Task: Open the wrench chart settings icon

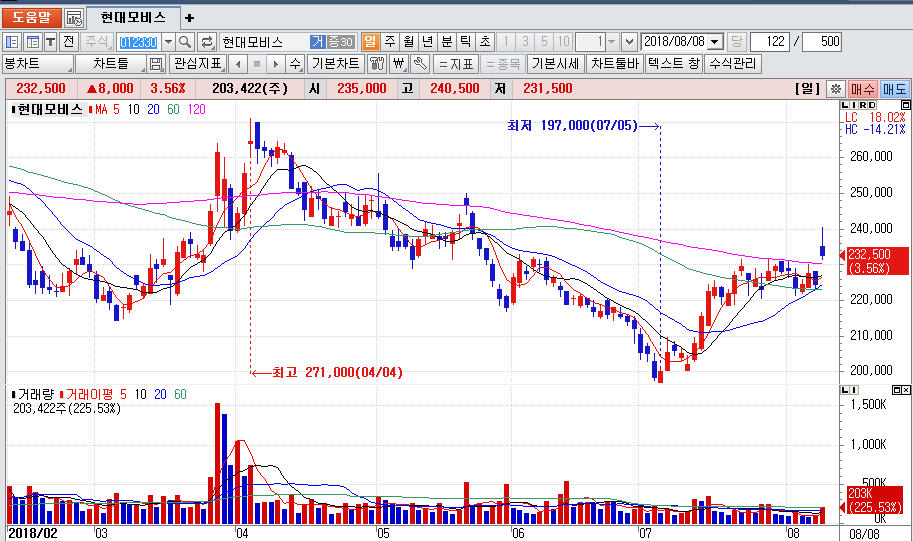Action: pos(419,64)
